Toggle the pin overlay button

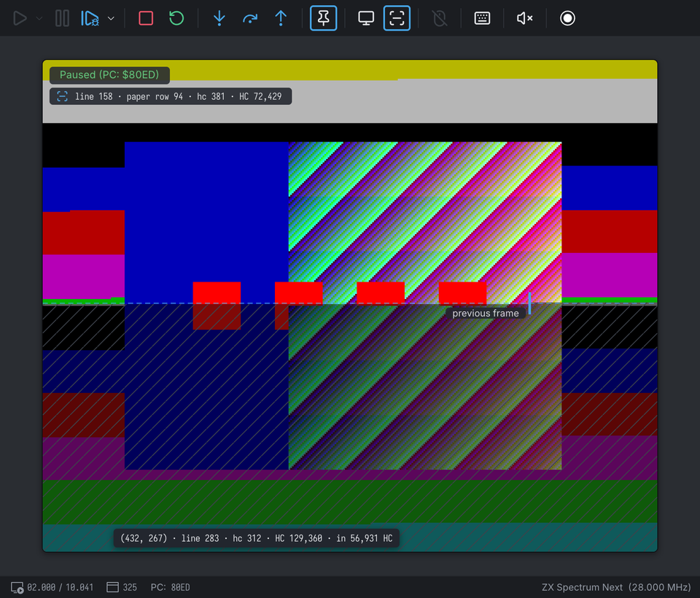pos(323,18)
